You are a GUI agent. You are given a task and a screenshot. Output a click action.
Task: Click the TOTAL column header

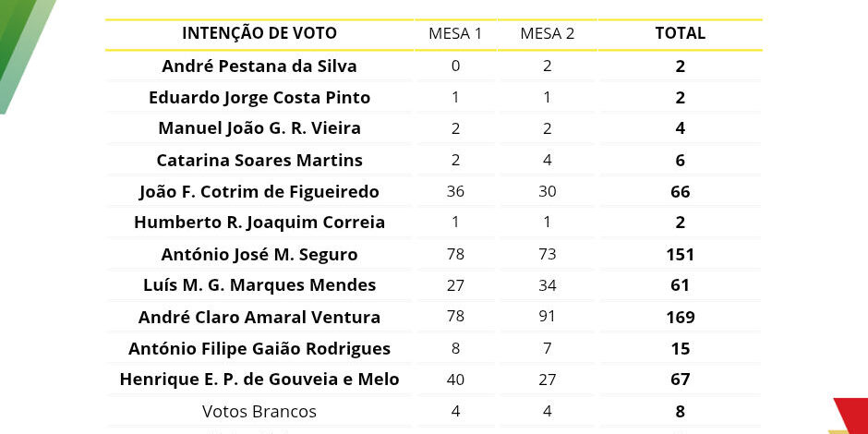[681, 33]
